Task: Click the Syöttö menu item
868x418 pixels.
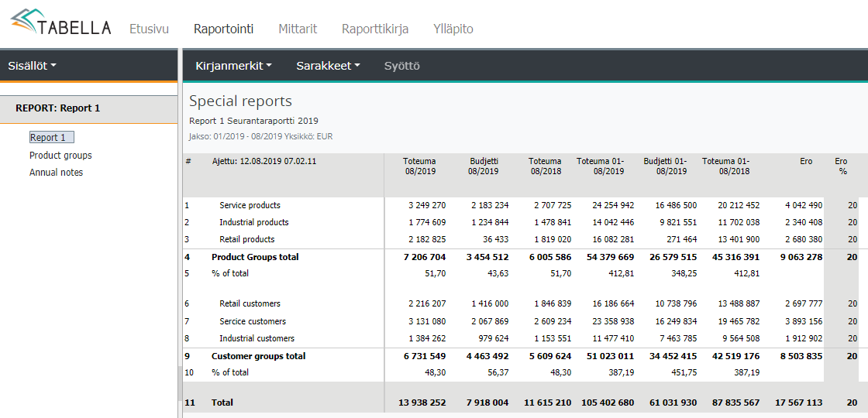Action: pos(401,66)
